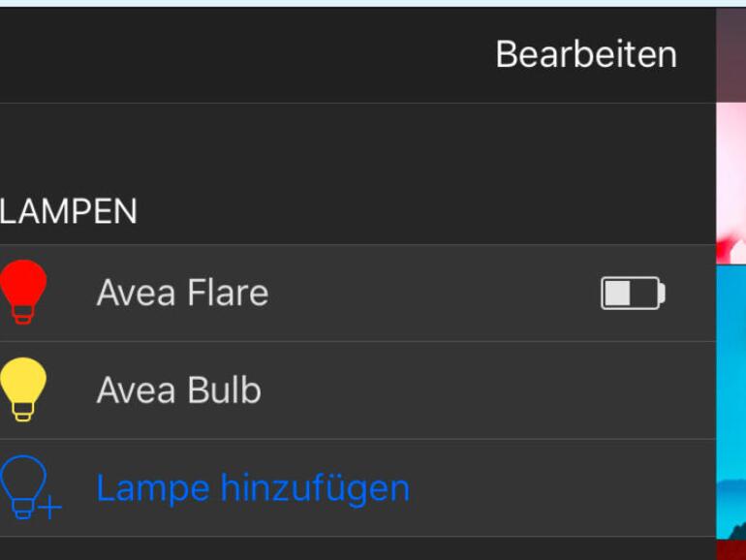Select the Avea Flare lamp name

pos(182,293)
